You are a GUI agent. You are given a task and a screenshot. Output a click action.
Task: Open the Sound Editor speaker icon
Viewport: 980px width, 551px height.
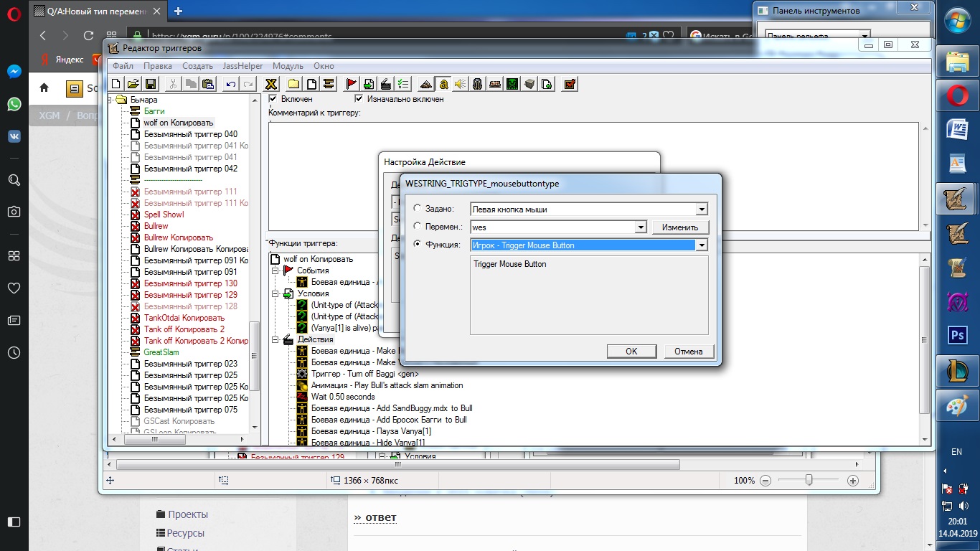click(x=461, y=84)
